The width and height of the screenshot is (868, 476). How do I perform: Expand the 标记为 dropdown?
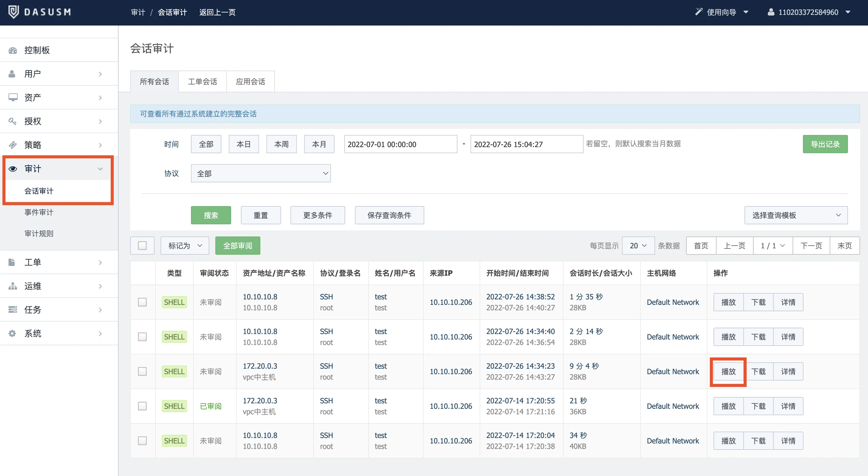click(x=185, y=246)
